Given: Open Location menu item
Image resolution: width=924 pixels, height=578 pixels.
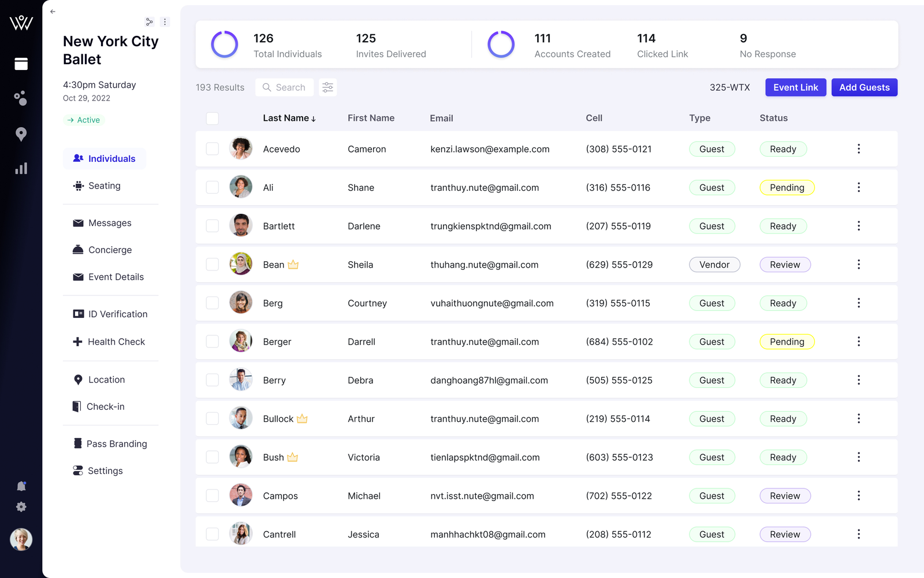Looking at the screenshot, I should (x=99, y=380).
